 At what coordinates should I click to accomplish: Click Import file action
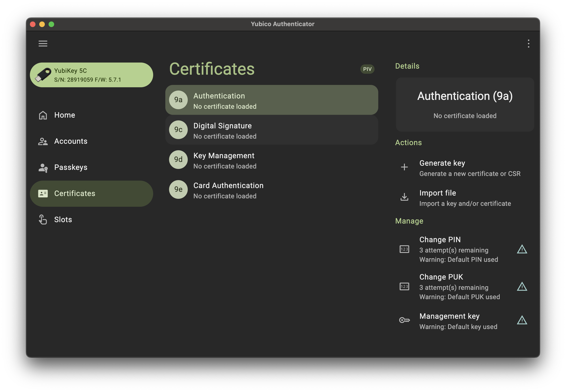point(464,198)
